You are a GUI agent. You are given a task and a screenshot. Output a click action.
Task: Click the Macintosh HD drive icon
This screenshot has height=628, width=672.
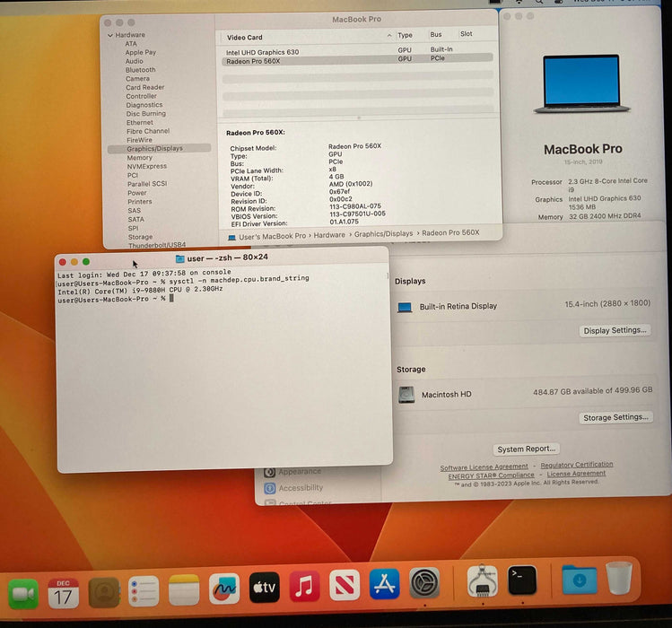tap(406, 395)
